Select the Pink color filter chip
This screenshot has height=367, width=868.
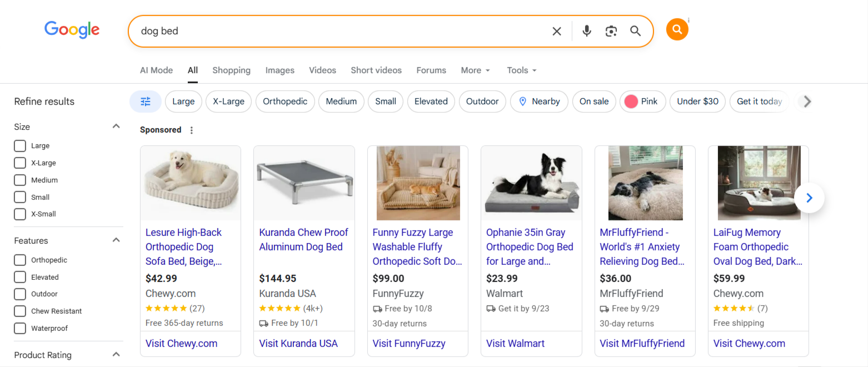[642, 102]
